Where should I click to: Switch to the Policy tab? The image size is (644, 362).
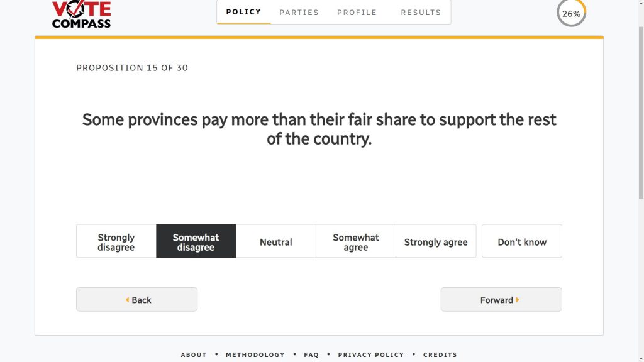coord(244,12)
